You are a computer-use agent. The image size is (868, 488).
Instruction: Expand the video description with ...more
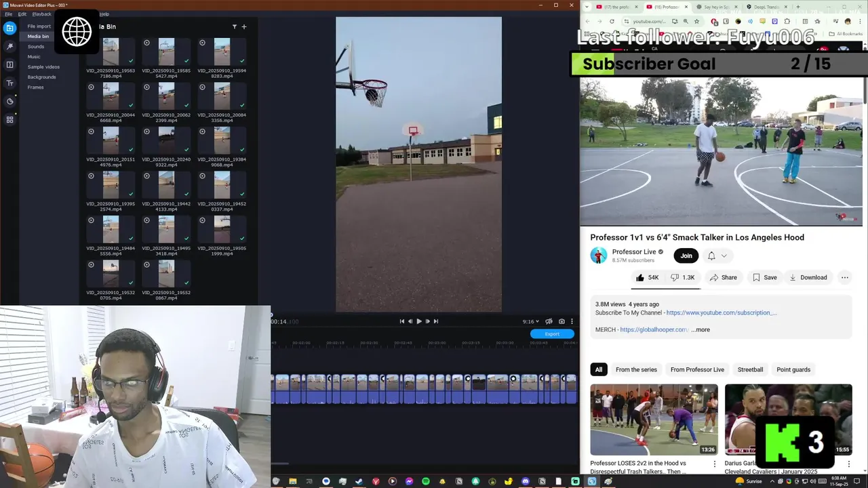click(701, 329)
